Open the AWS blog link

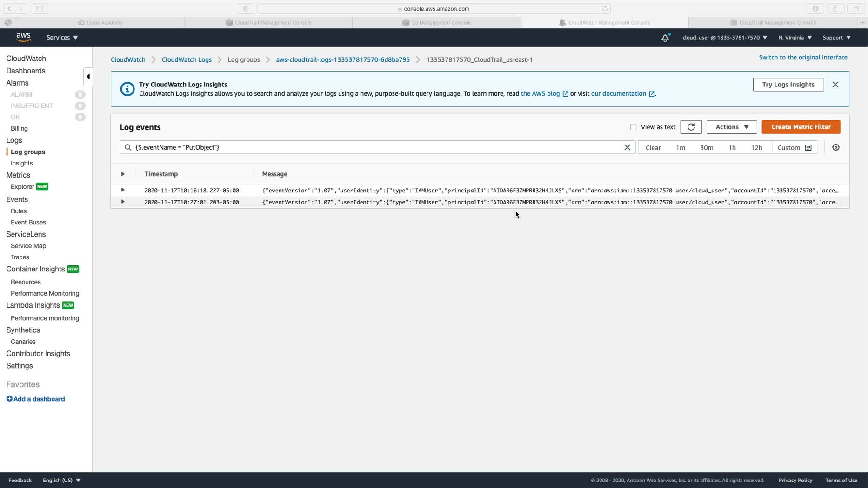(x=540, y=94)
